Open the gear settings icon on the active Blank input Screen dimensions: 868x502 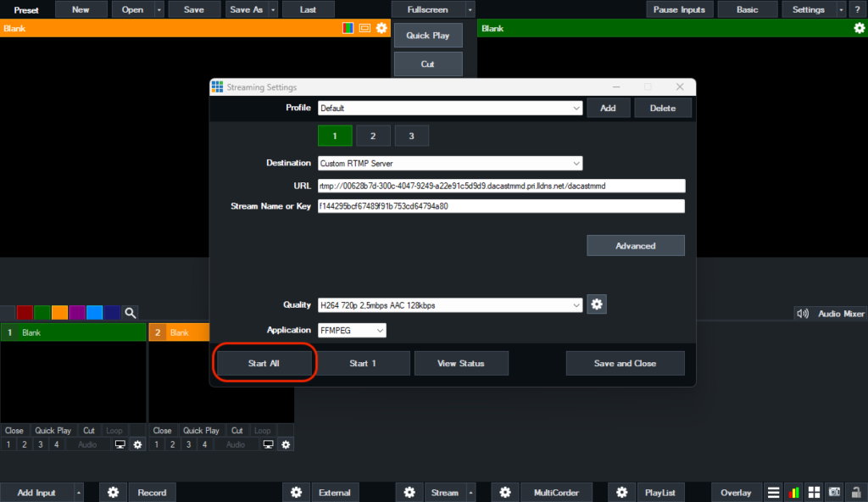click(x=859, y=28)
